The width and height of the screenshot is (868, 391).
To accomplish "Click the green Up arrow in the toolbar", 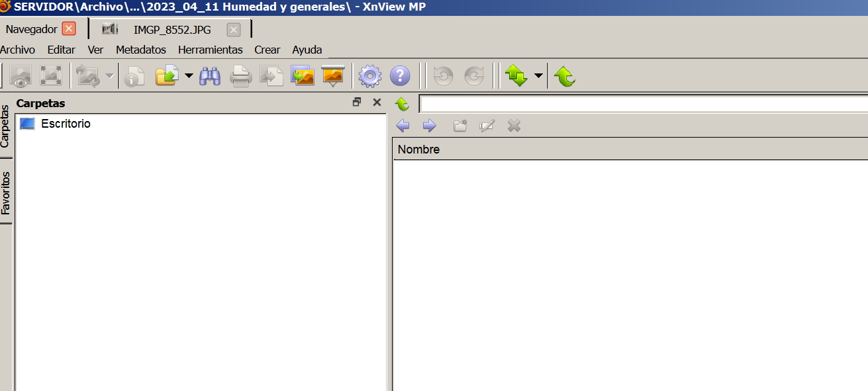I will pos(564,76).
